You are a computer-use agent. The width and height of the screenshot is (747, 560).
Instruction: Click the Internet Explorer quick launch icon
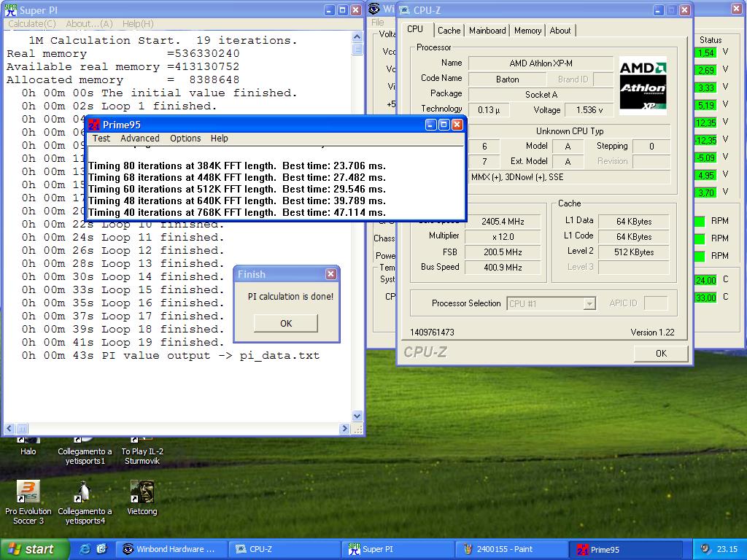[x=85, y=549]
